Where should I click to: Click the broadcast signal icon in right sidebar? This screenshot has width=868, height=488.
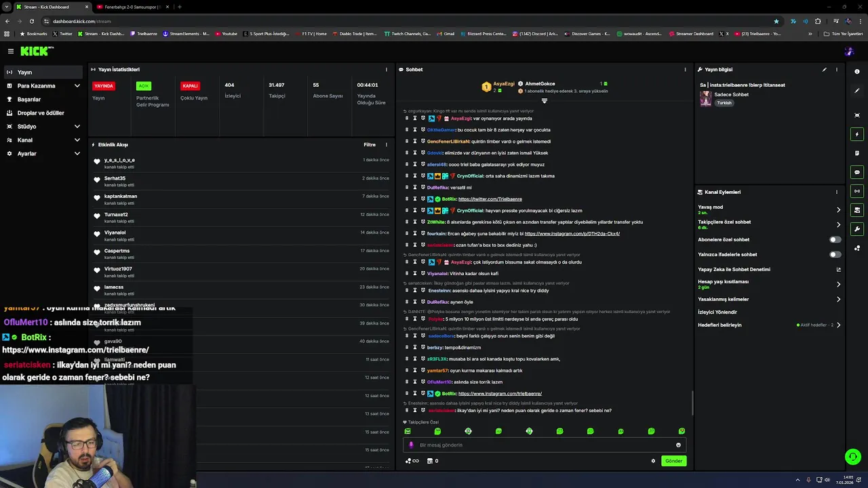(x=857, y=191)
